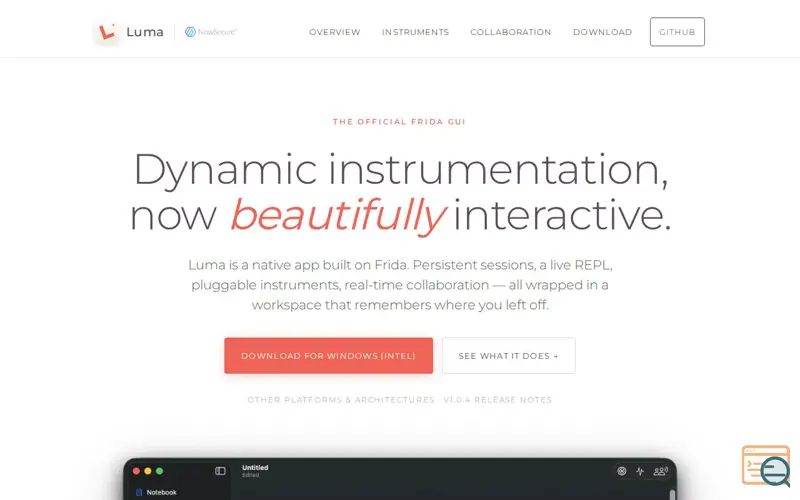Click the Luma logo icon
Screen dimensions: 800x500
point(107,32)
